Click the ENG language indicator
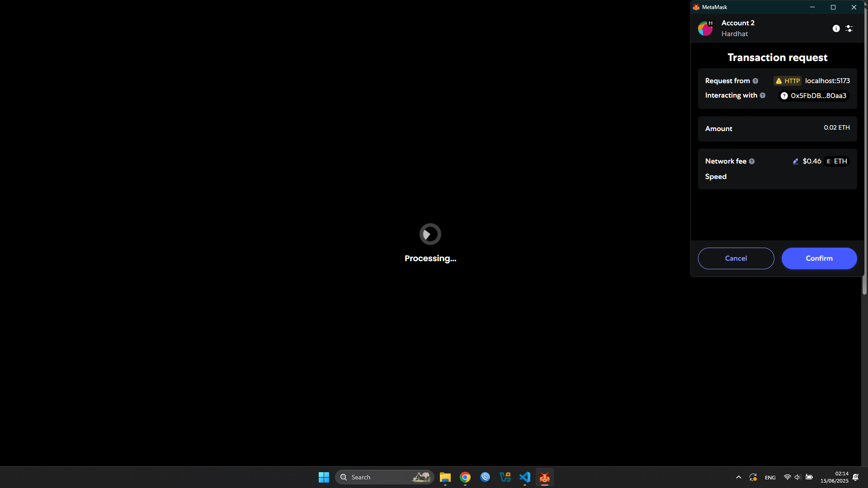The width and height of the screenshot is (868, 488). click(x=770, y=478)
